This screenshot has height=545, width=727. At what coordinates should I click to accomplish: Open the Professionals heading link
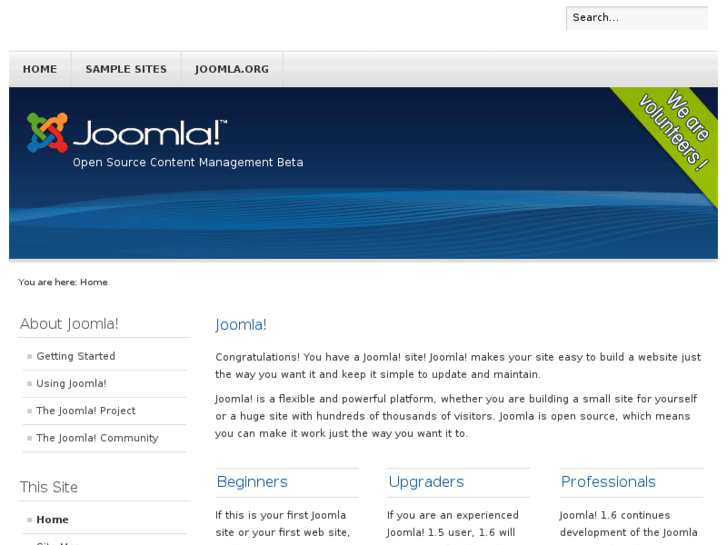pos(608,482)
